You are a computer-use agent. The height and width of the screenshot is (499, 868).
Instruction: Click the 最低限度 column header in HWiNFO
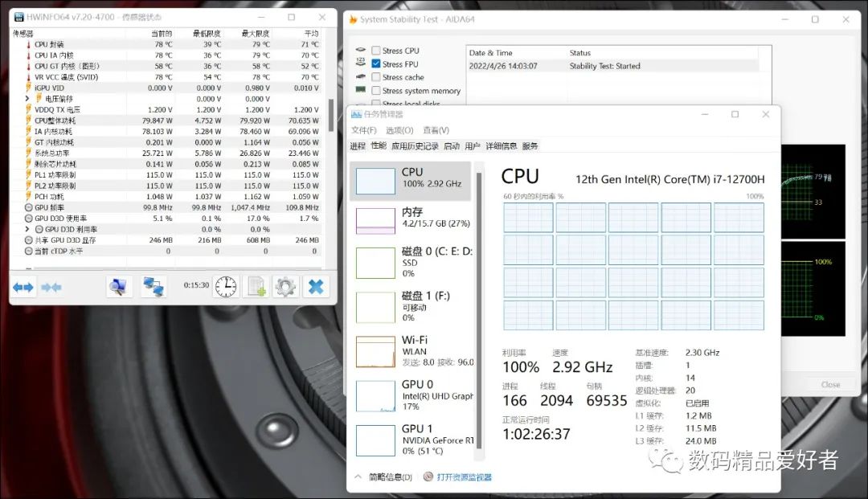click(207, 34)
